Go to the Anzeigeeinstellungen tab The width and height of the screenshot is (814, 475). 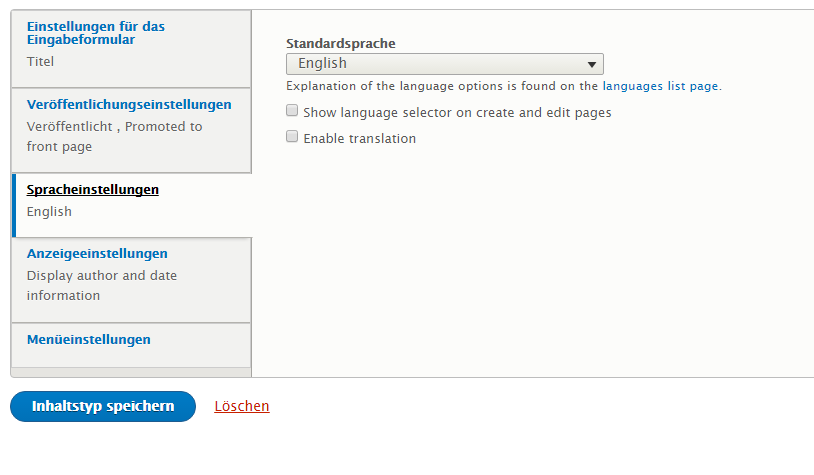click(x=97, y=253)
